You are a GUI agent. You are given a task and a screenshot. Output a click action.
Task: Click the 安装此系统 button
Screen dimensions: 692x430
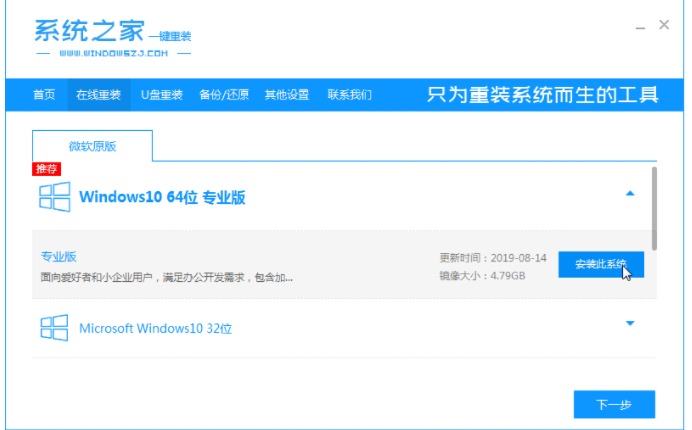click(601, 264)
